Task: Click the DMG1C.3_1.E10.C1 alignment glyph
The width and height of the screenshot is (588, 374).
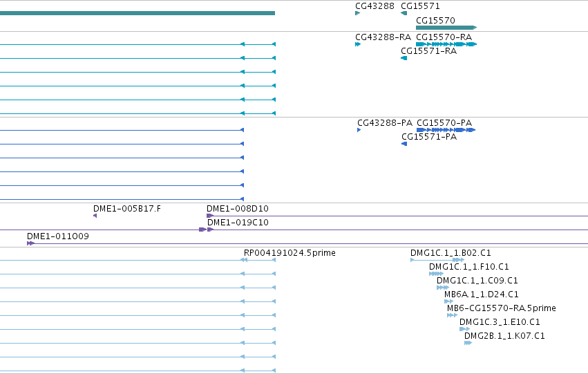Action: (464, 329)
